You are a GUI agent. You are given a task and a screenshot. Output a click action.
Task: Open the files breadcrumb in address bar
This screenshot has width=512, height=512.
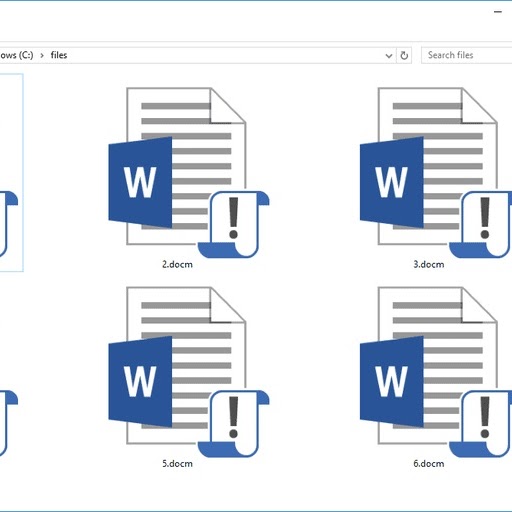pos(59,55)
